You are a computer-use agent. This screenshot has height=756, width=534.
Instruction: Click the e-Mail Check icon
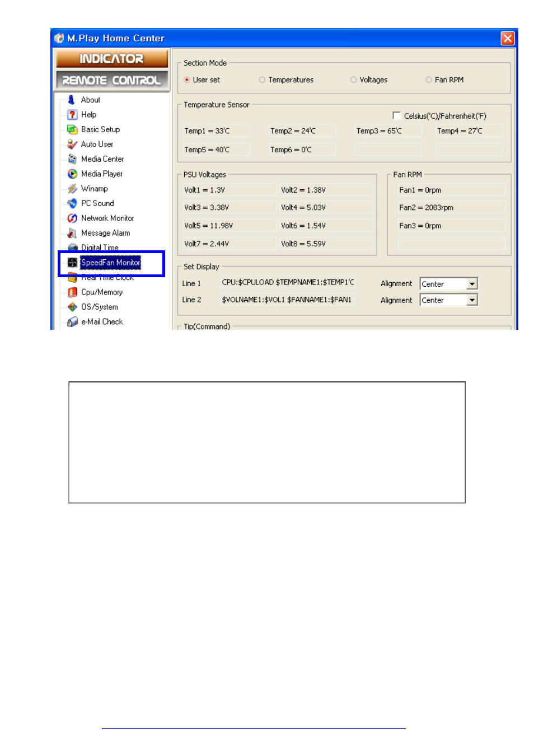[72, 322]
